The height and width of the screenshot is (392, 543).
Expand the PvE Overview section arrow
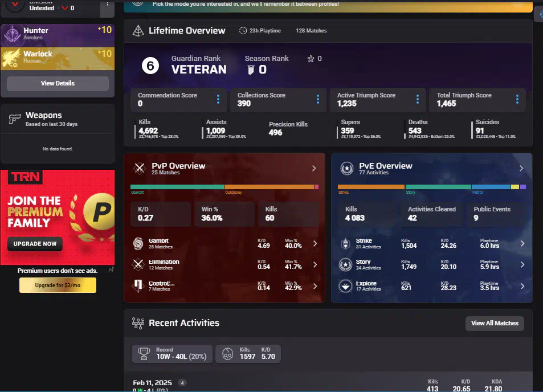[x=521, y=168]
